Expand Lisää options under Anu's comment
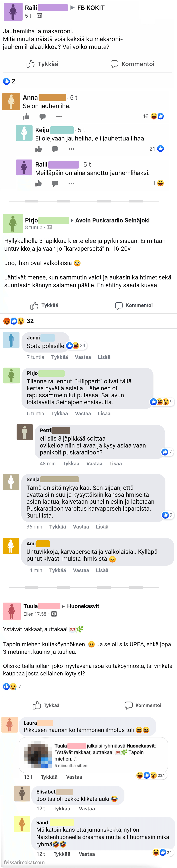This screenshot has height=868, width=177. click(x=102, y=571)
